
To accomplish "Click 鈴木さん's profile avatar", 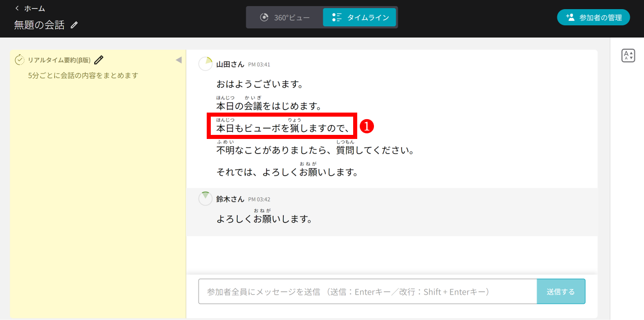I will (205, 198).
